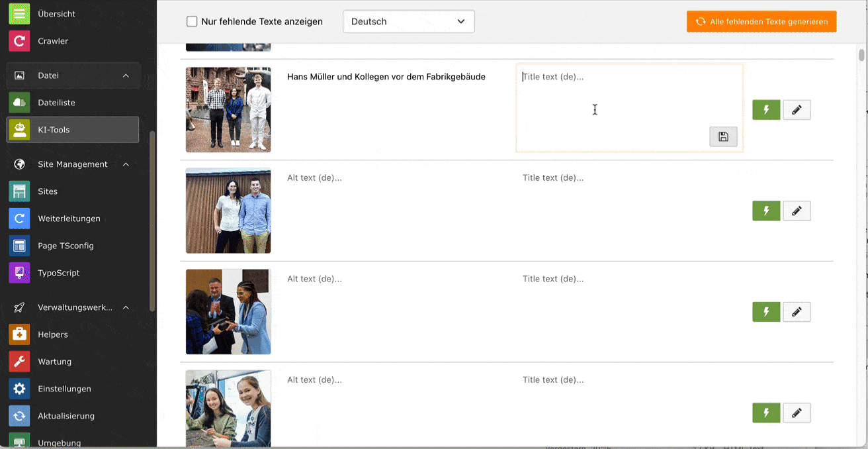The image size is (868, 449).
Task: Click thumbnail of two girls at desk
Action: pos(228,408)
